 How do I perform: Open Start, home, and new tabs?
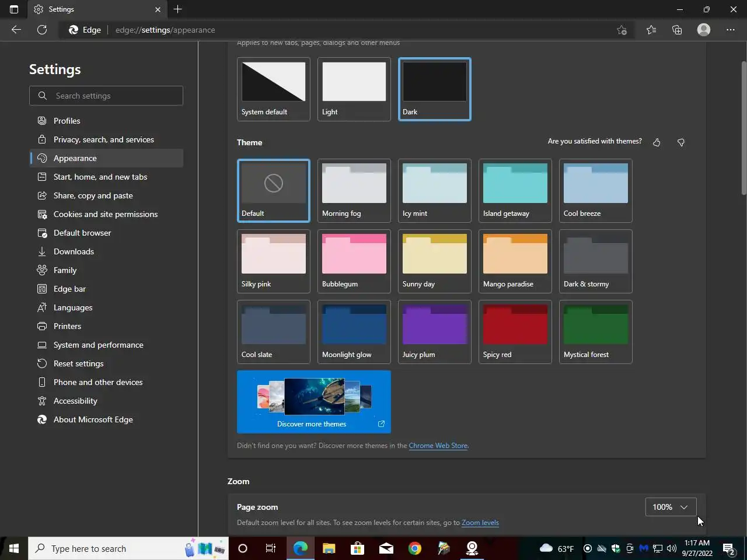[x=106, y=177]
